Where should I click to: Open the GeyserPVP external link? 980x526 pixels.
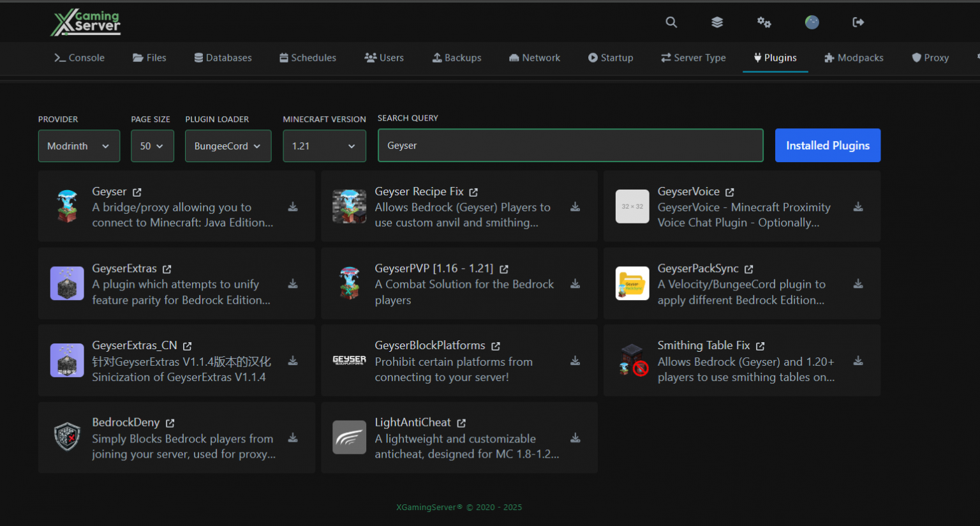point(503,268)
